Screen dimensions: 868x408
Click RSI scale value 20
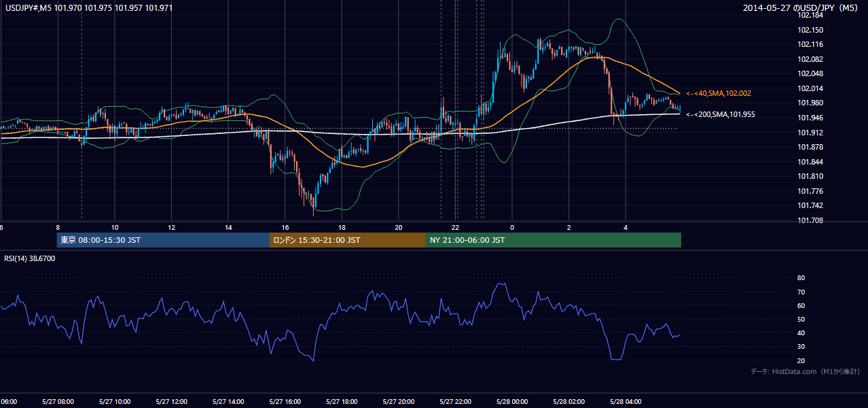pos(801,360)
